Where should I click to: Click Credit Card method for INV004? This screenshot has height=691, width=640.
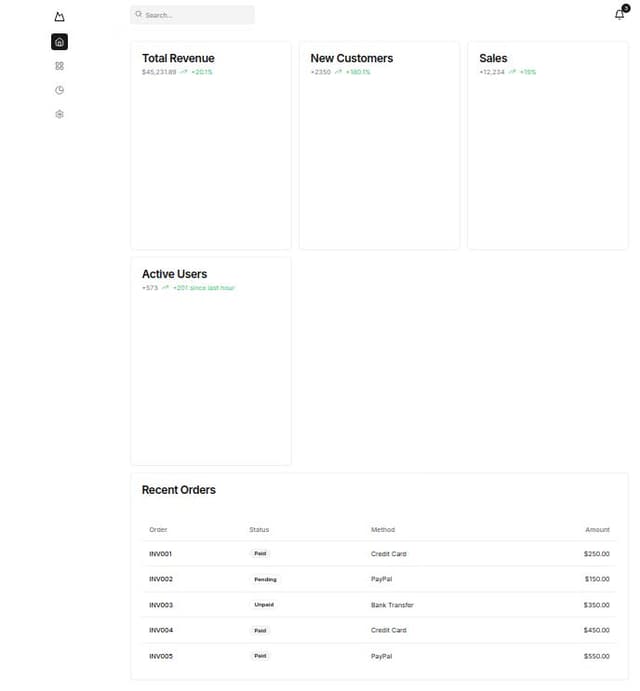pos(389,630)
